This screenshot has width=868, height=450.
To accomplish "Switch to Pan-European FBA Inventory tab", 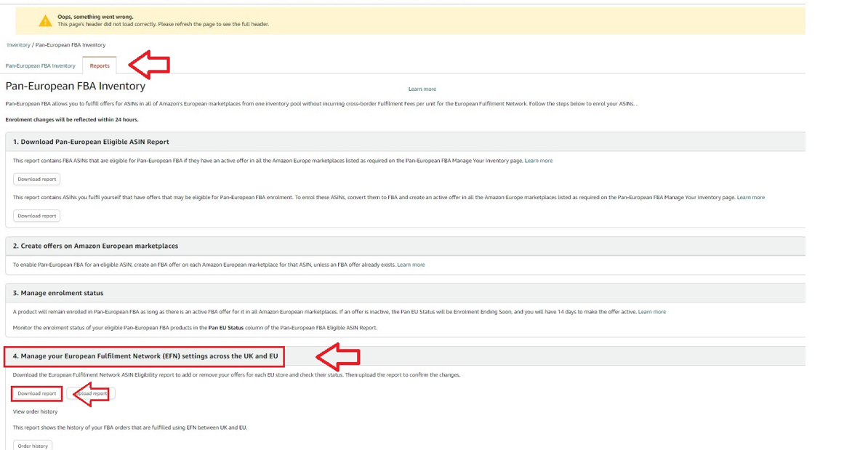I will 41,65.
